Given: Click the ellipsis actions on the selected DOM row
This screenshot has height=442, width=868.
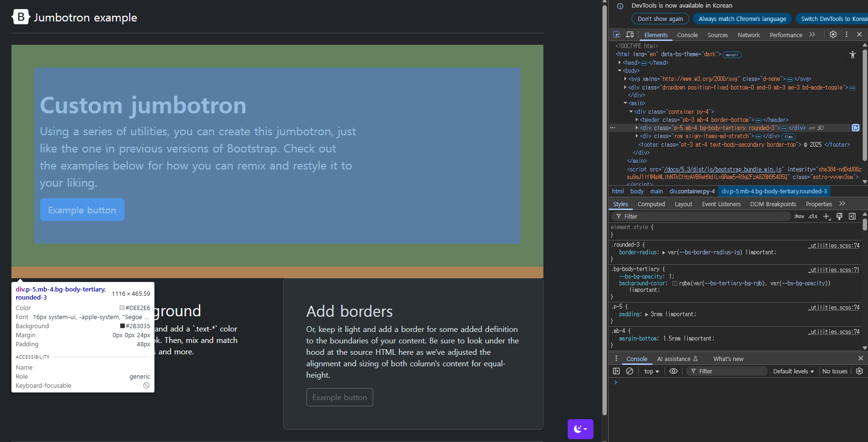Looking at the screenshot, I should click(x=613, y=128).
